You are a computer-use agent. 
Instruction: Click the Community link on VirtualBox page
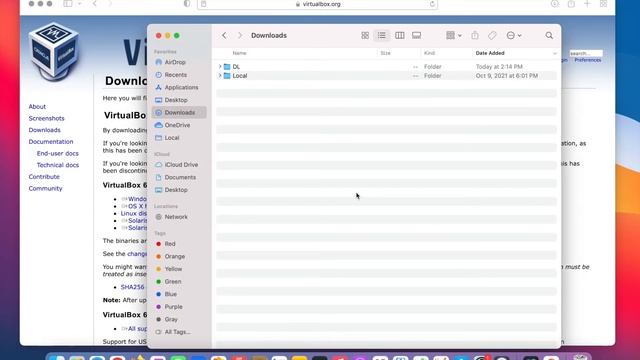[45, 189]
